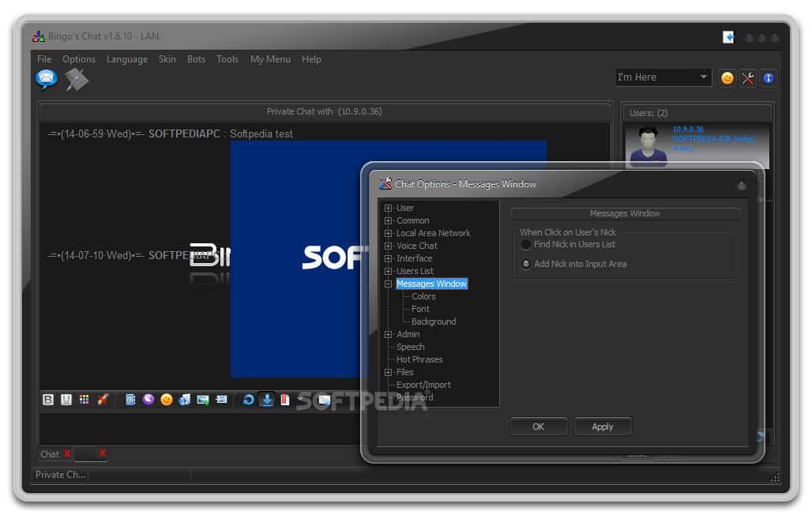
Task: Open options with the wrench tools button
Action: (x=748, y=78)
